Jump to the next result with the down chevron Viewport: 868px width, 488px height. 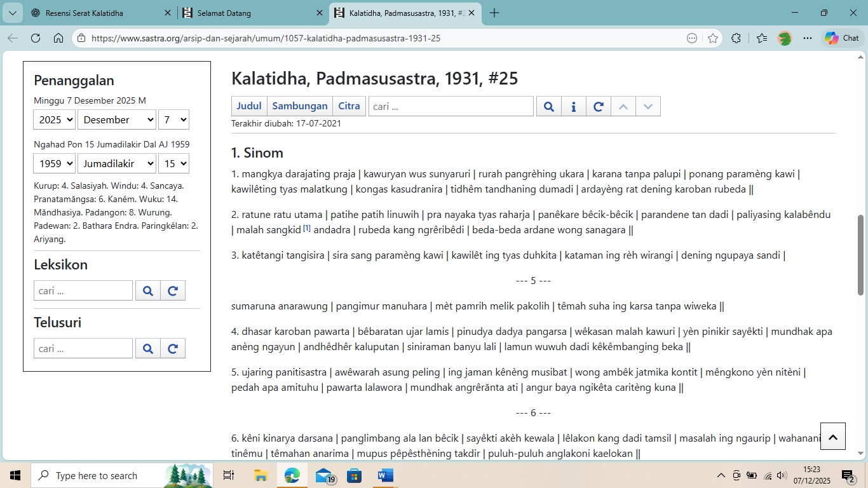tap(648, 106)
